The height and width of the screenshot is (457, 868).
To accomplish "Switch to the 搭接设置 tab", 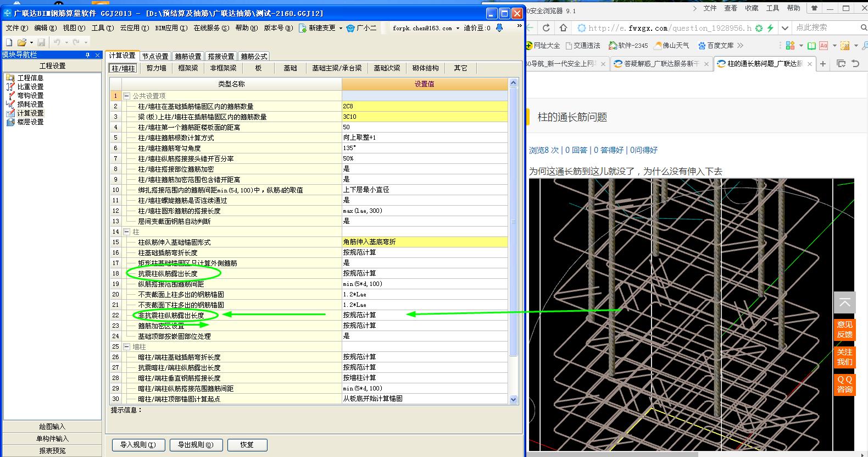I will click(x=221, y=56).
